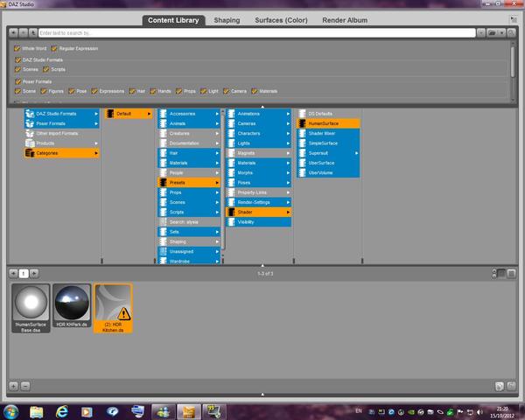
Task: Expand the Props category arrow
Action: click(217, 192)
